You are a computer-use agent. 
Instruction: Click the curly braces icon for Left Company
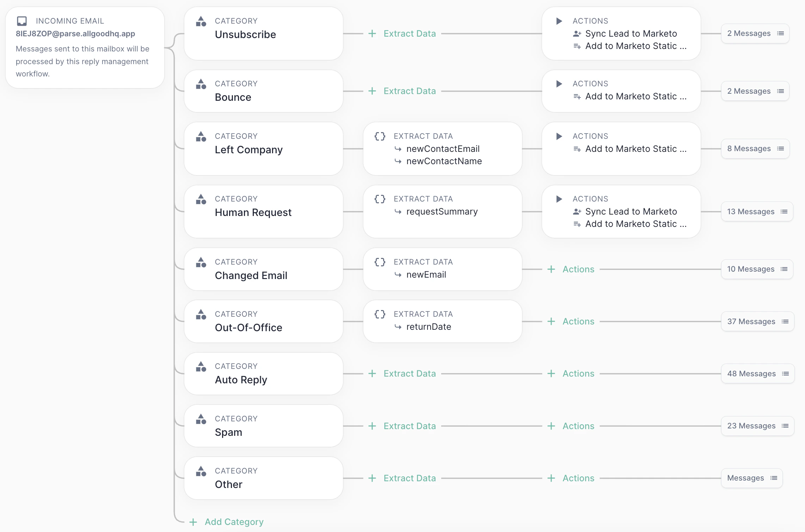(380, 136)
